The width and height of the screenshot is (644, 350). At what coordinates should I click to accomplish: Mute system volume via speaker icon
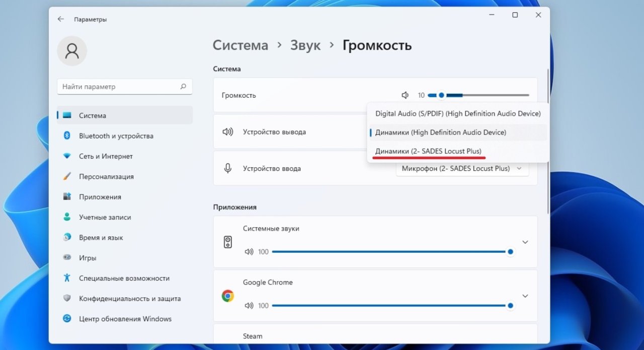click(x=405, y=95)
